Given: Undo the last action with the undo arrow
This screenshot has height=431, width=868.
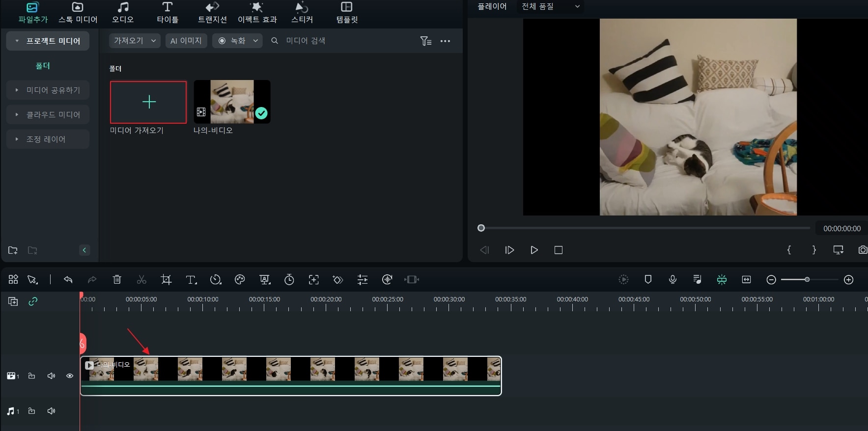Looking at the screenshot, I should point(68,280).
